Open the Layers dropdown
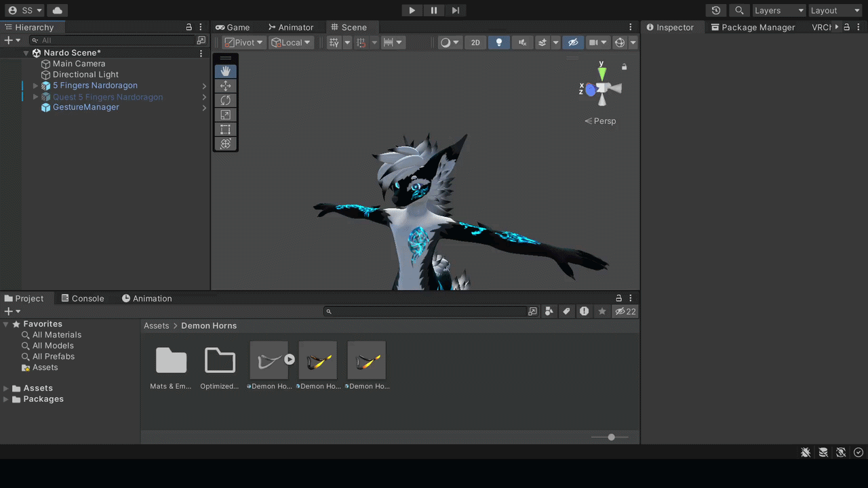868x488 pixels. (x=778, y=10)
